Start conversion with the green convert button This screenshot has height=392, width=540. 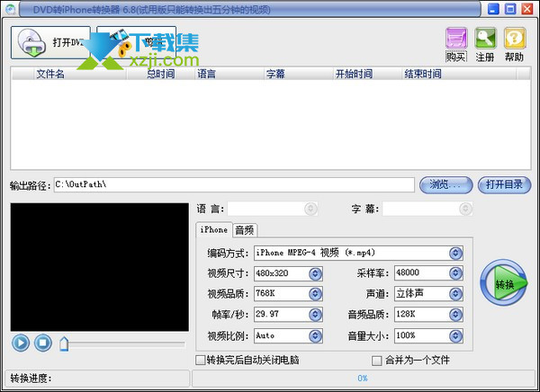coord(503,283)
